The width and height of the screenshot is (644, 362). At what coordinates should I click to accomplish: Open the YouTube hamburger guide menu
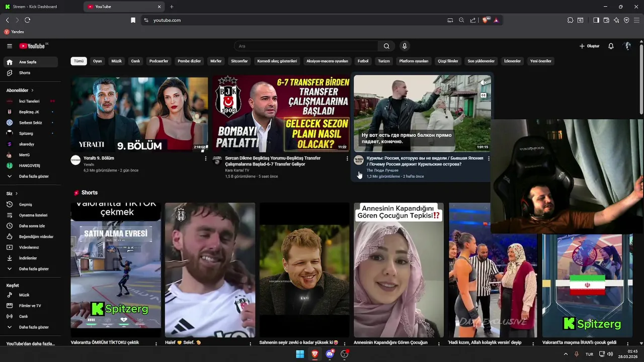[10, 46]
